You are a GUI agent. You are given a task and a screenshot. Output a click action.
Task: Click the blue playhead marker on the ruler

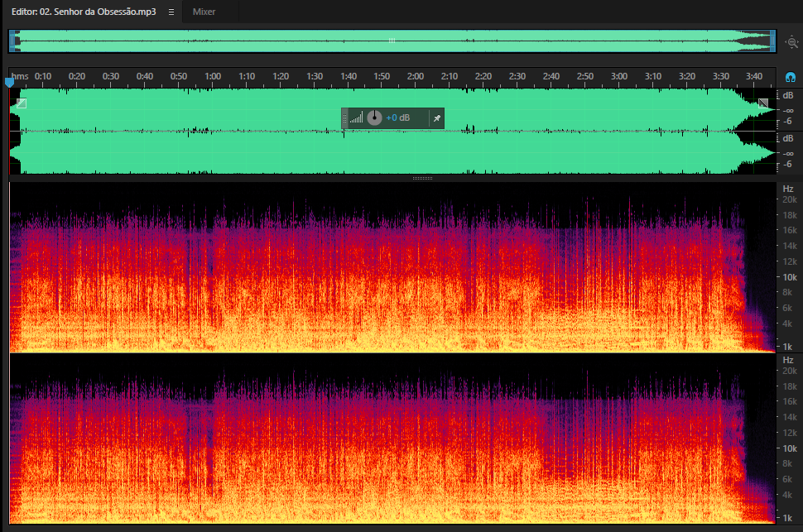[x=9, y=82]
